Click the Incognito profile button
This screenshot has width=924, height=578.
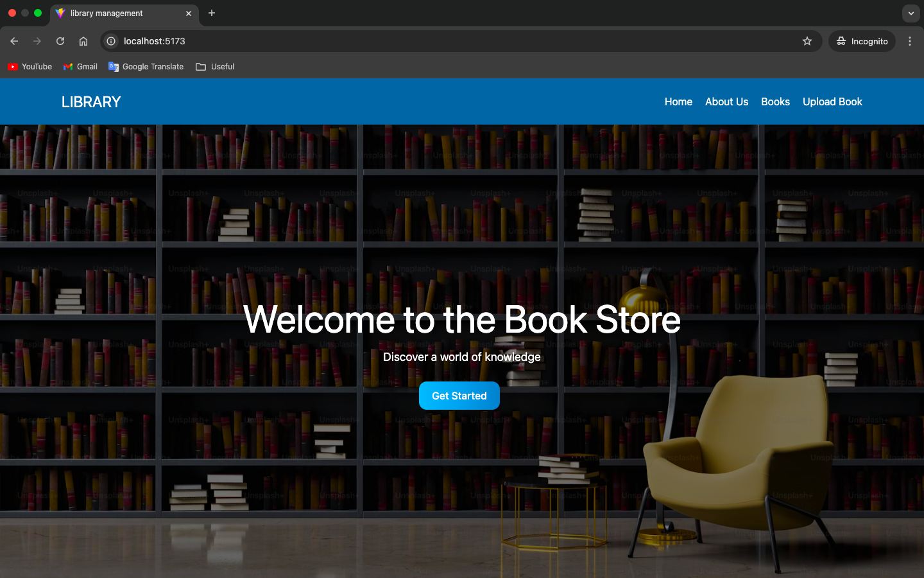click(x=862, y=41)
